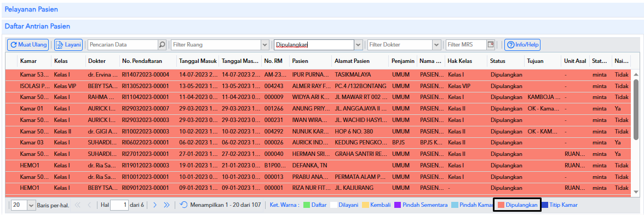Click the vertical table scrollbar thumb
The image size is (644, 215).
tap(636, 109)
